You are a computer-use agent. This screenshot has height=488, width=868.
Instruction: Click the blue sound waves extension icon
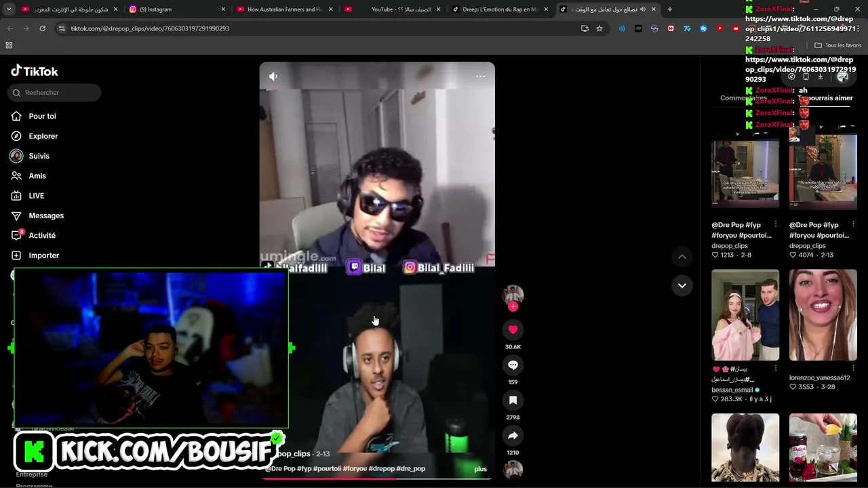coord(622,28)
